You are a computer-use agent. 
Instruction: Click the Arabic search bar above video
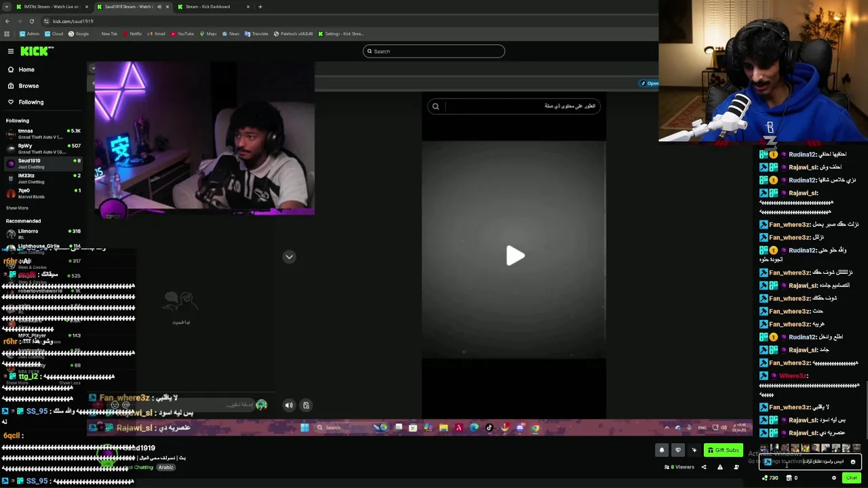click(x=513, y=106)
